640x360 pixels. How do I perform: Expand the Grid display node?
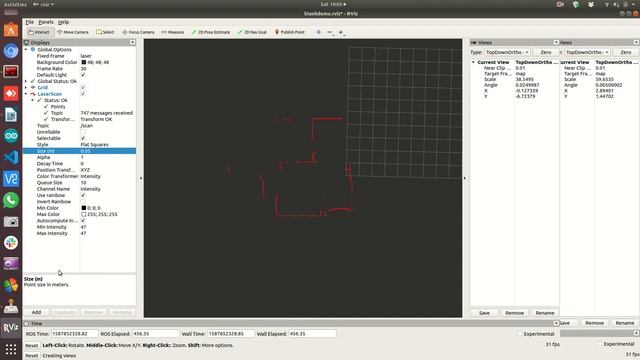click(26, 88)
